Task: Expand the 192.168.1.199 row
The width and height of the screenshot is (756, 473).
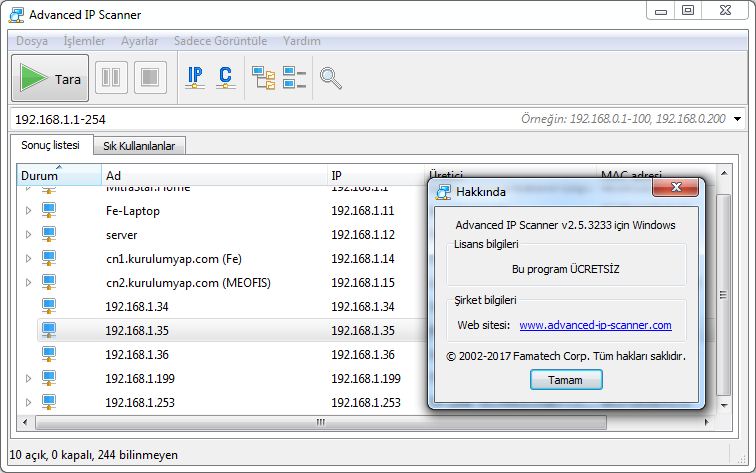Action: (28, 378)
